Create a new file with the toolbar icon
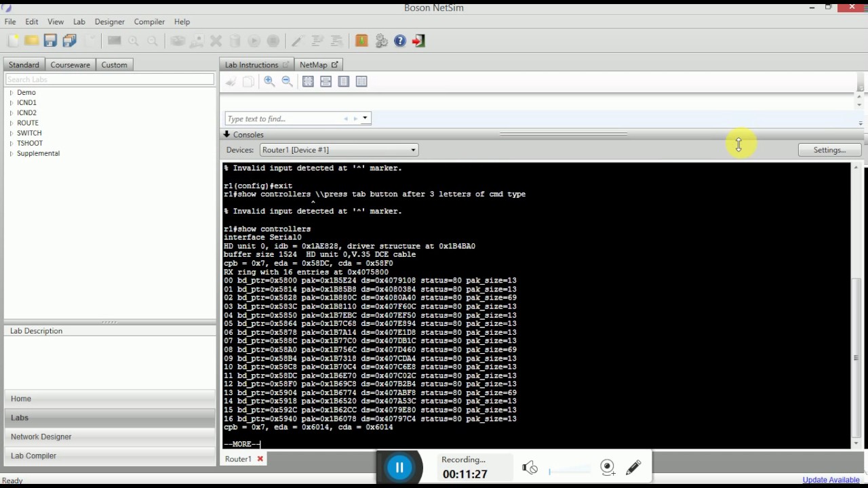The image size is (868, 488). click(x=13, y=41)
